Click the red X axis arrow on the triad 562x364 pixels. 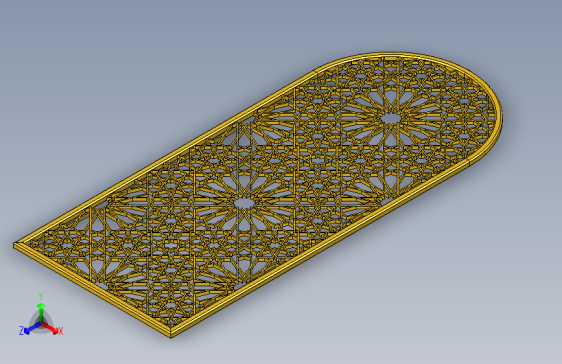50,328
